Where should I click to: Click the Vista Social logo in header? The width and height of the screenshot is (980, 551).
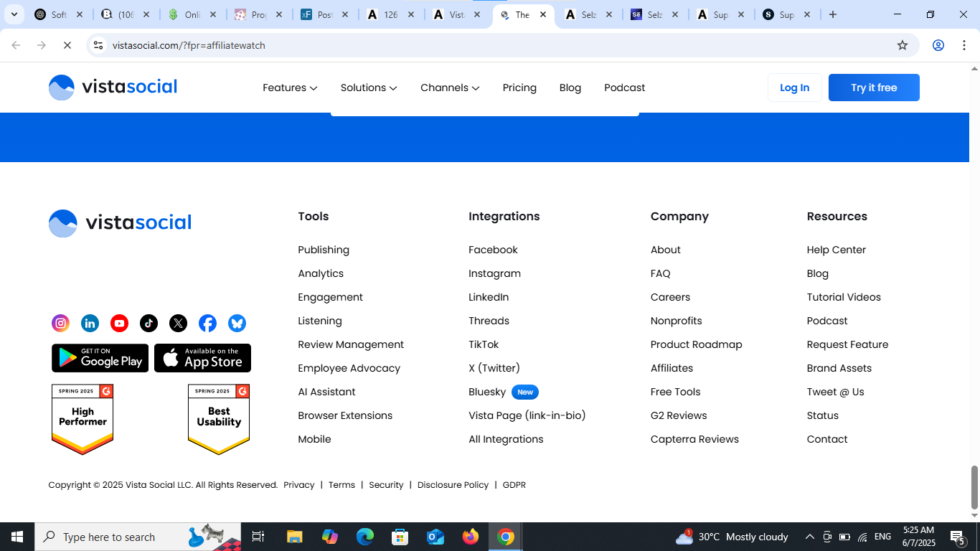pos(113,88)
